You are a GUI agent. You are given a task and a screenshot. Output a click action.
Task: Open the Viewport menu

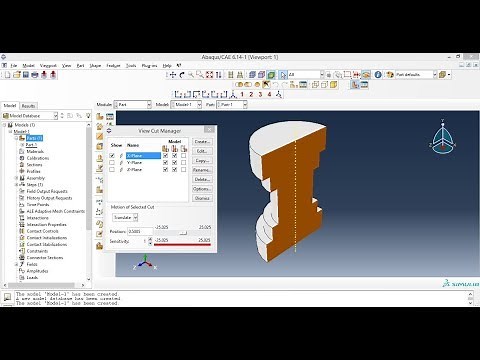48,66
